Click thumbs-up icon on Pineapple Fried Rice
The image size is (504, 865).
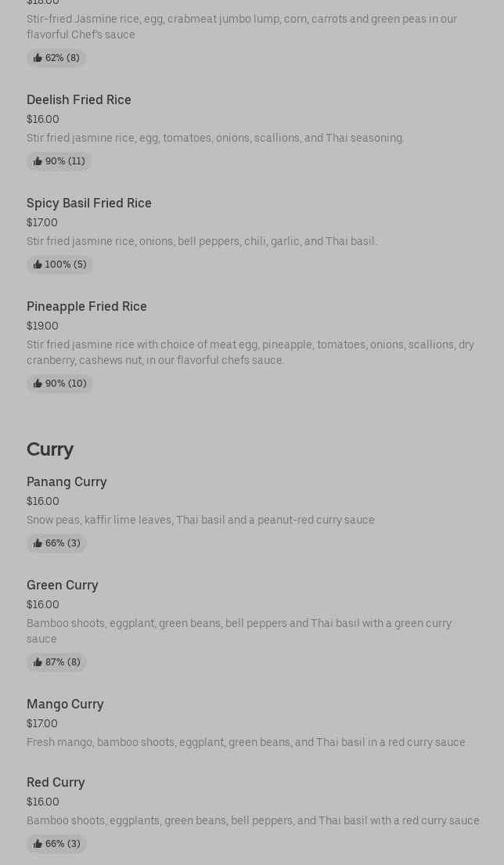tap(38, 384)
